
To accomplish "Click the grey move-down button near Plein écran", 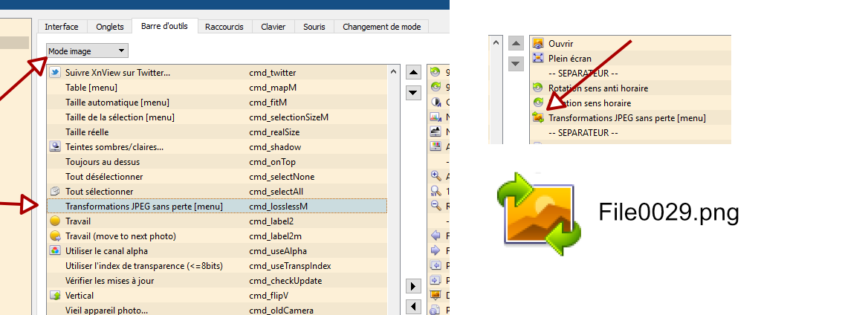I will pyautogui.click(x=516, y=64).
